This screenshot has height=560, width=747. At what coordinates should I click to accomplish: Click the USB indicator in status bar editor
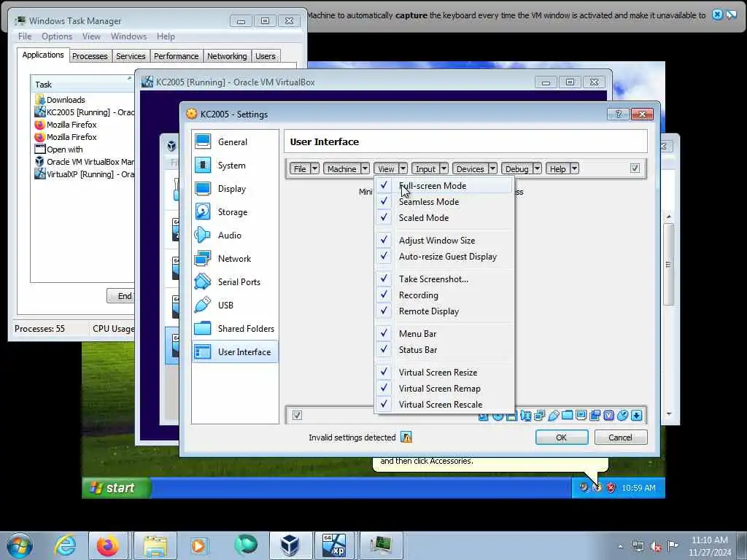(x=554, y=415)
